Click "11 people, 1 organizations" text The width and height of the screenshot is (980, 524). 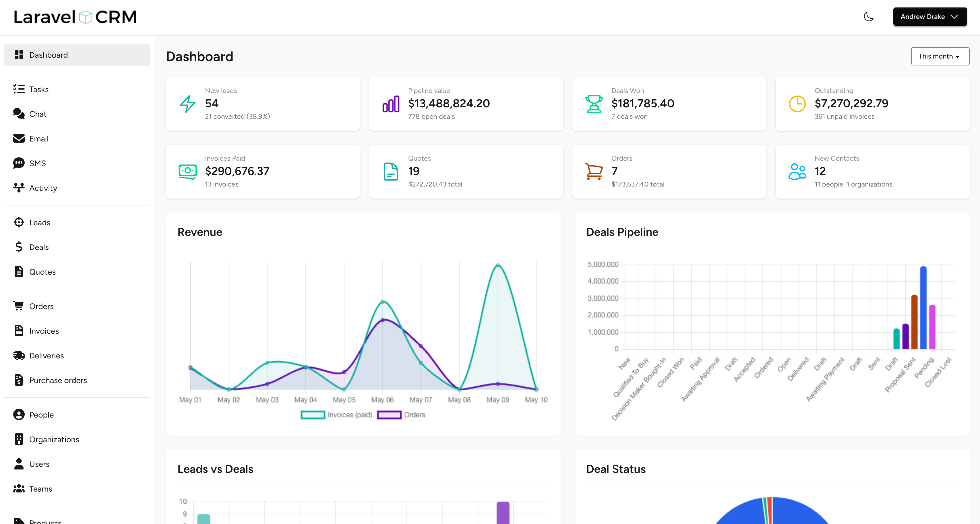coord(853,184)
